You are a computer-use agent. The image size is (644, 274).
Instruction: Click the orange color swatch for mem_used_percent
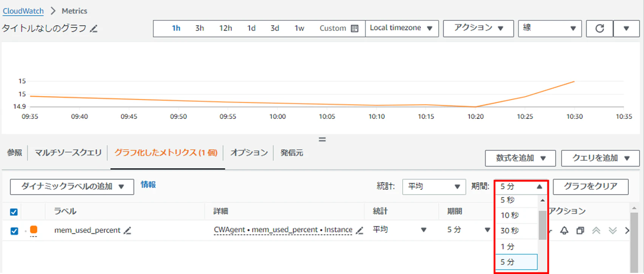coord(34,229)
